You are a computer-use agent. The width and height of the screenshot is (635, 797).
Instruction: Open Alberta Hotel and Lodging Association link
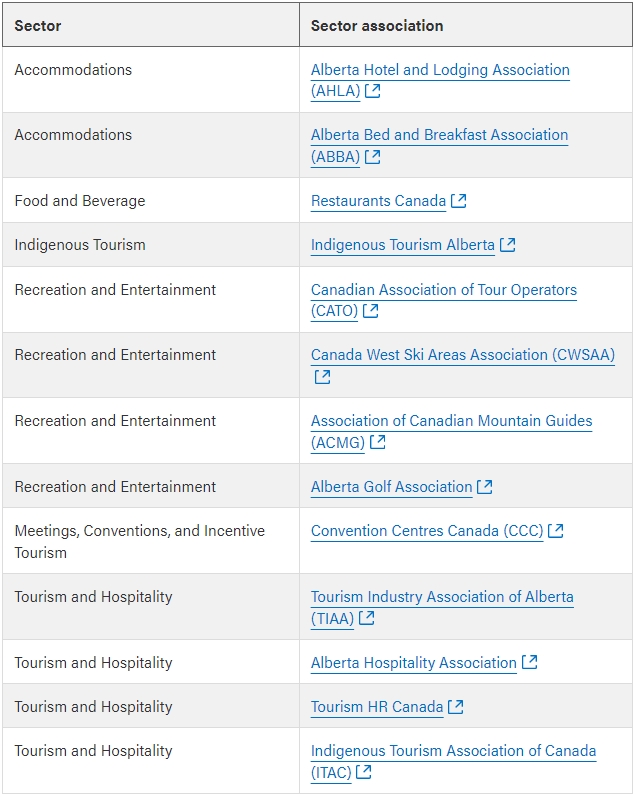(x=440, y=70)
